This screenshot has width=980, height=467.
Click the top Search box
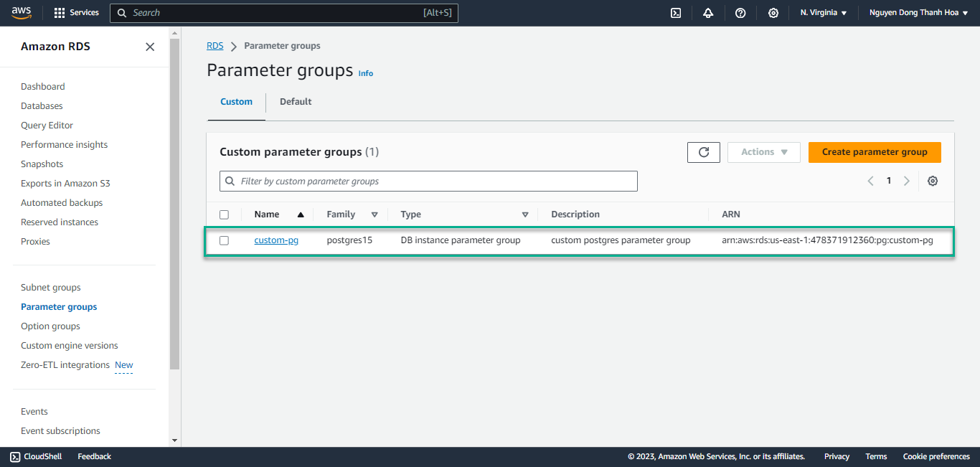[283, 13]
